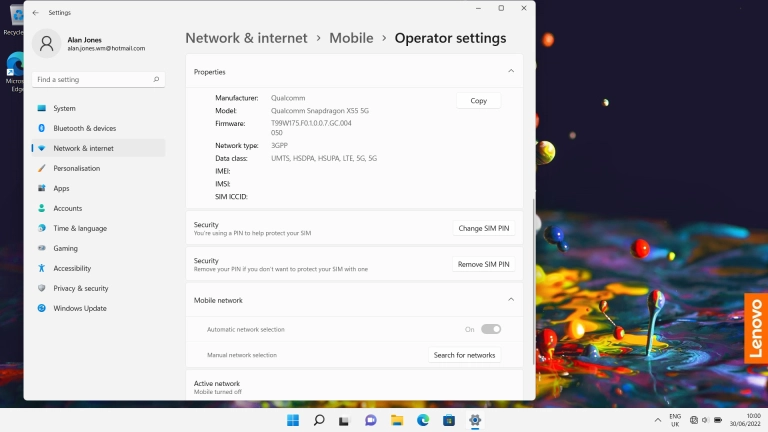Show hidden system tray icons

click(657, 420)
